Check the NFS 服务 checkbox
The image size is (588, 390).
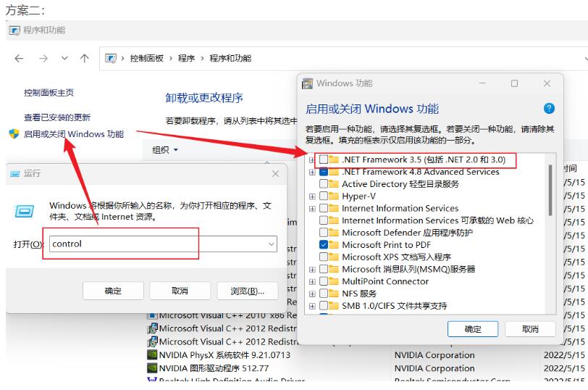pyautogui.click(x=324, y=293)
